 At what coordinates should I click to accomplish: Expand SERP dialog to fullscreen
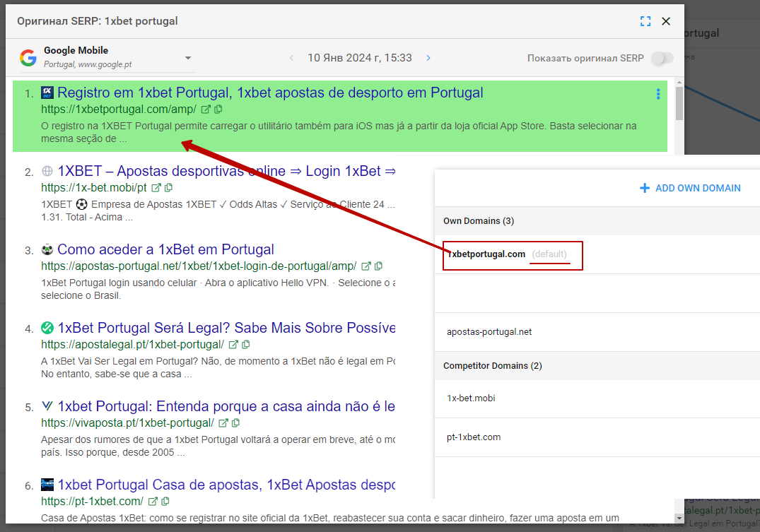click(645, 21)
